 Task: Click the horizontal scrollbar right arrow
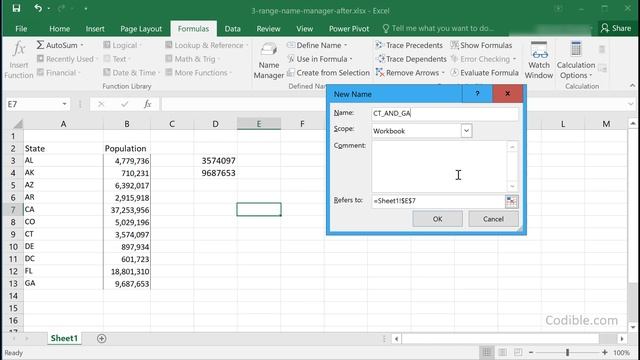coord(622,339)
